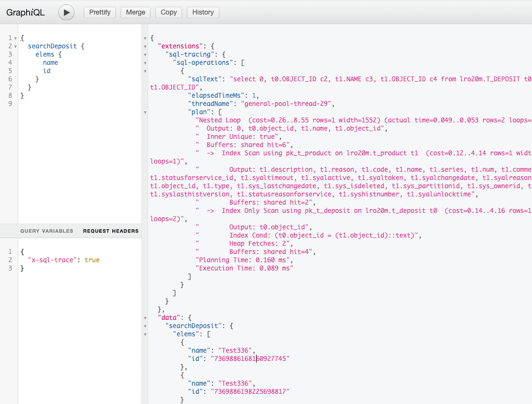Click the Prettify button
The width and height of the screenshot is (532, 404).
tap(100, 13)
